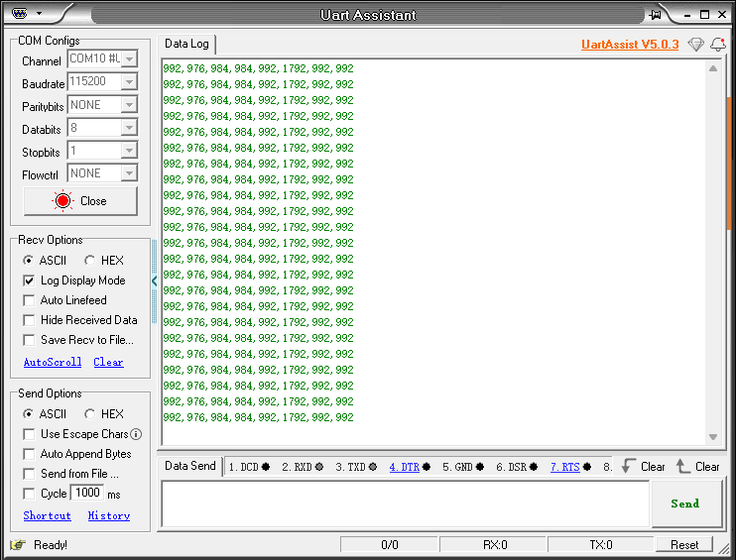This screenshot has height=560, width=736.
Task: Click the Cycle interval field
Action: [x=87, y=493]
